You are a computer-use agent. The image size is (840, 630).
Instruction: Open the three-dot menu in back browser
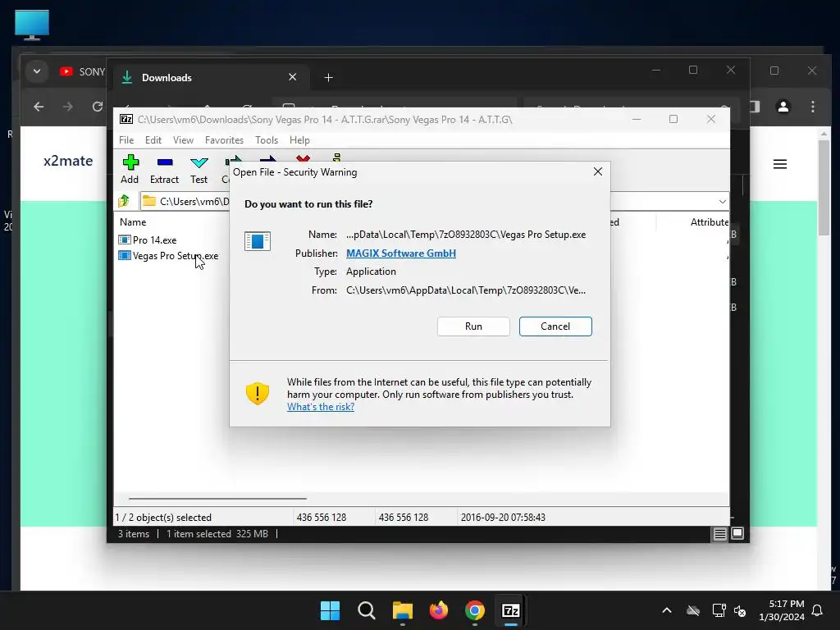(x=813, y=107)
